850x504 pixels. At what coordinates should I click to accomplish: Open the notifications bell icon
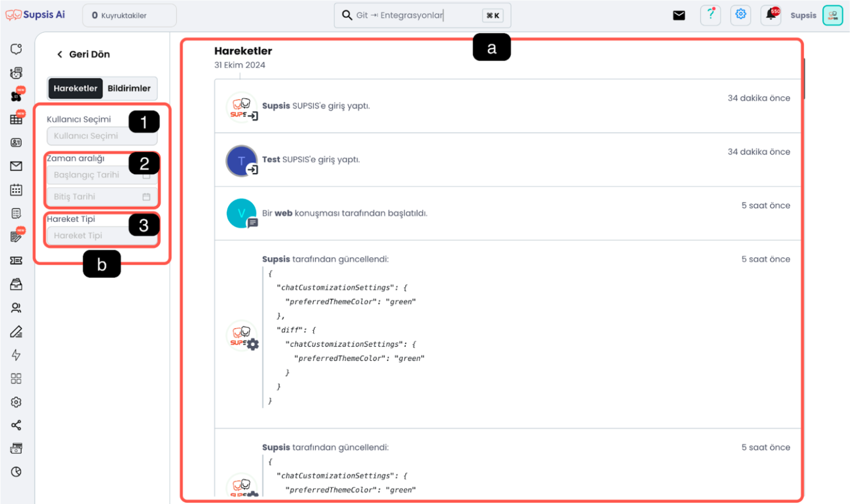point(771,15)
